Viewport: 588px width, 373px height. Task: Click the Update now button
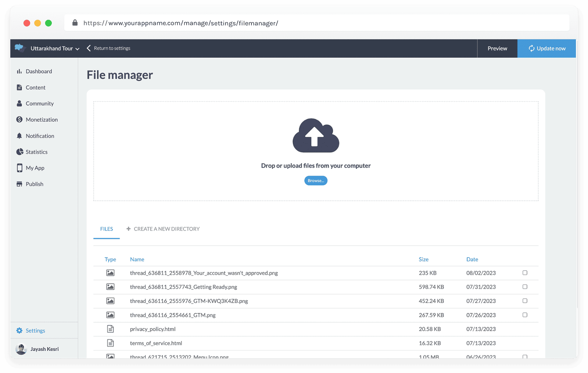point(546,49)
